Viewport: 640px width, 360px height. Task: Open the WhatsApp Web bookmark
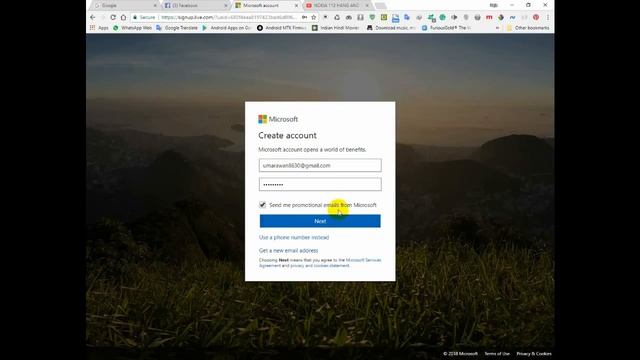[x=132, y=28]
